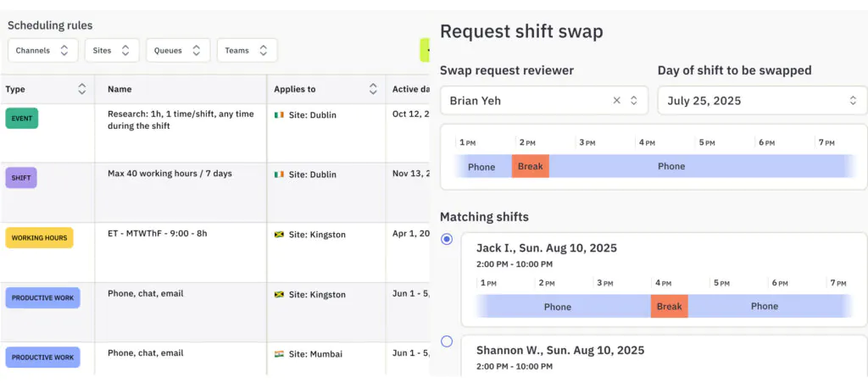Screen dimensions: 868x388
Task: Click the Name column header
Action: [120, 89]
